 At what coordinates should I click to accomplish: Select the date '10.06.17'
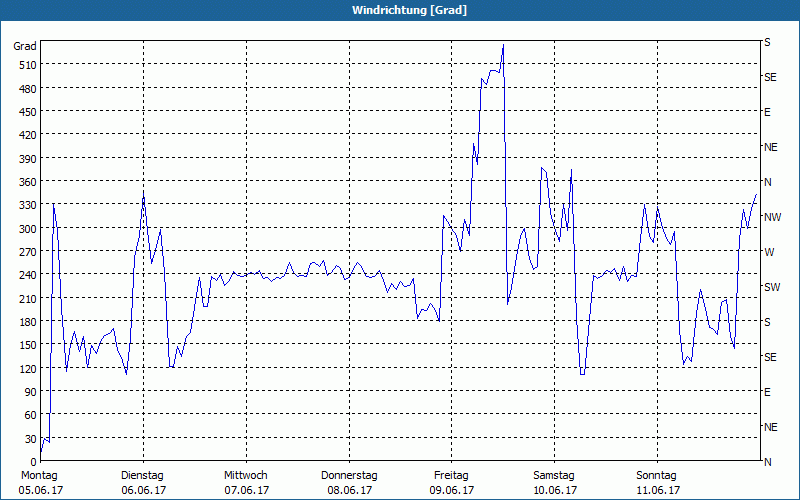[555, 490]
